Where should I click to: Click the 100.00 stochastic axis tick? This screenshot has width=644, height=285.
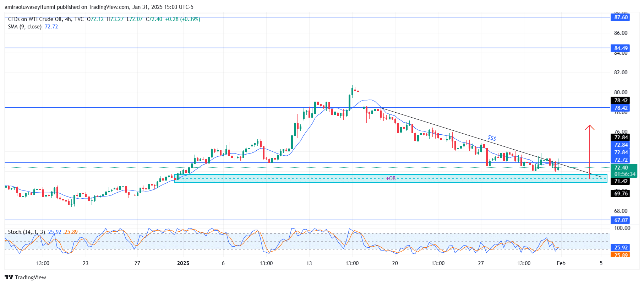(622, 228)
